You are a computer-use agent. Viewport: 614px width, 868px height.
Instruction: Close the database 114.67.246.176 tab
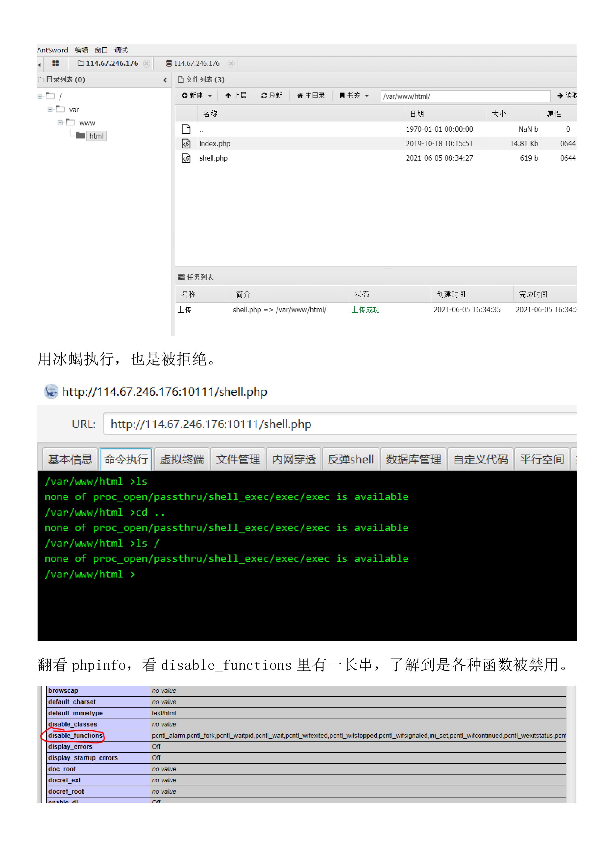[x=231, y=64]
